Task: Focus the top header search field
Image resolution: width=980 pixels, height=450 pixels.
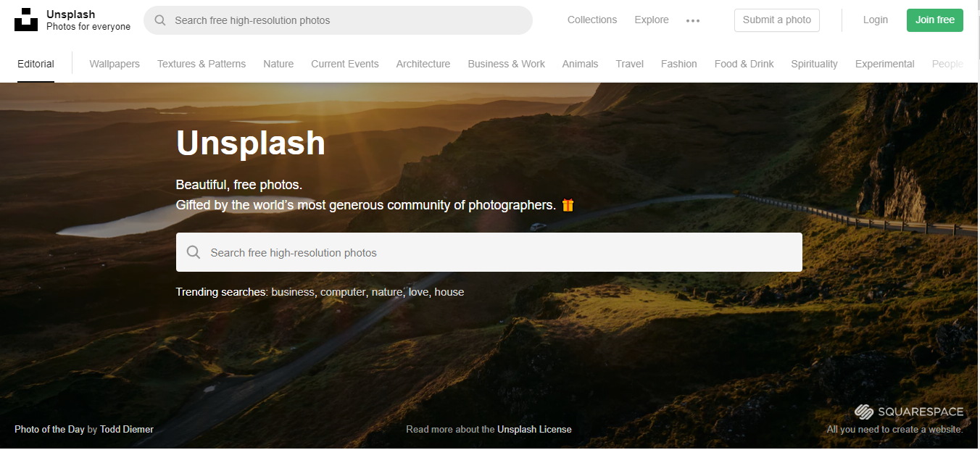Action: click(x=338, y=20)
